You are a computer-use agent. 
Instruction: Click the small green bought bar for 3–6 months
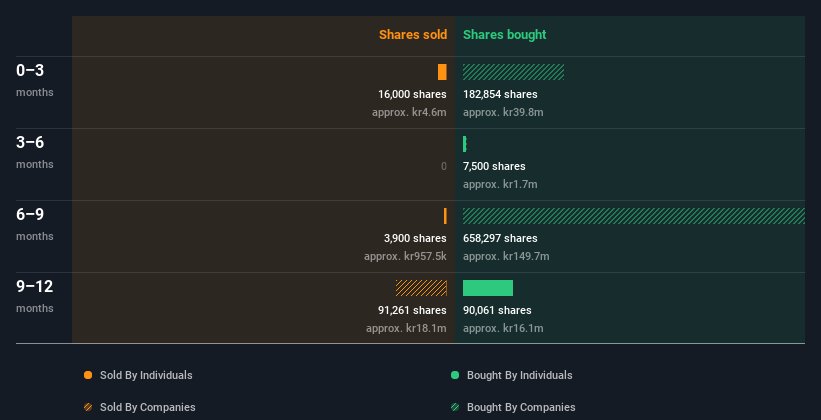point(464,144)
